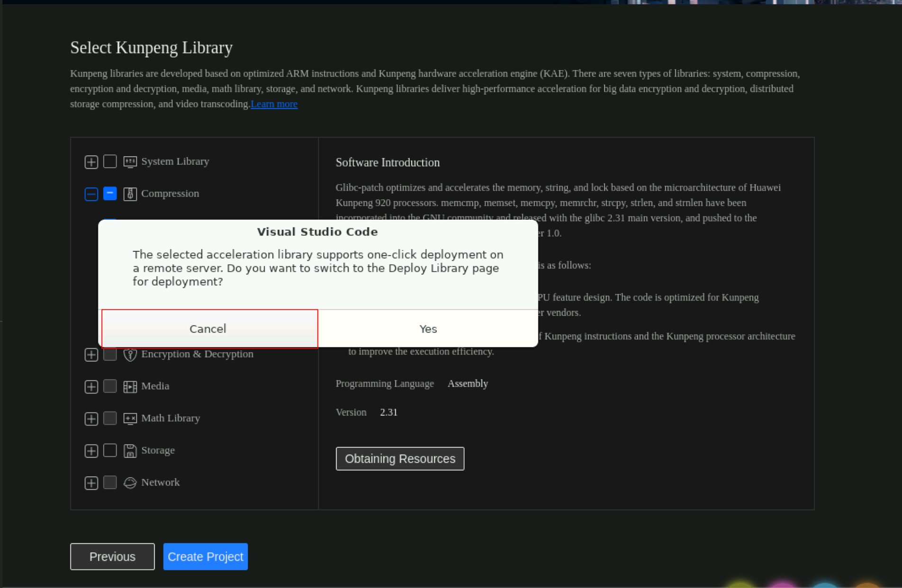Viewport: 902px width, 588px height.
Task: Select the System Library label
Action: click(x=175, y=161)
